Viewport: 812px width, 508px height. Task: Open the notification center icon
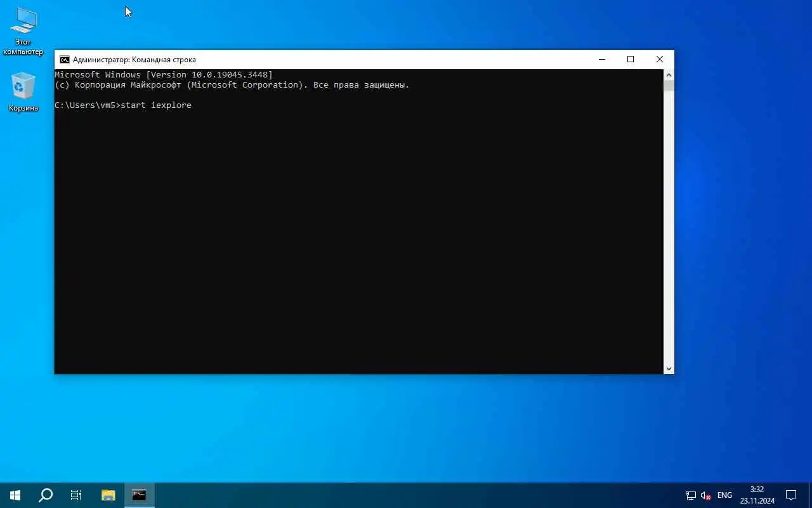pyautogui.click(x=791, y=495)
